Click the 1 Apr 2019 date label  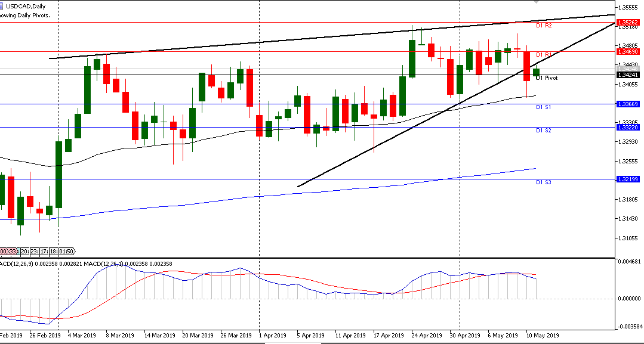272,336
